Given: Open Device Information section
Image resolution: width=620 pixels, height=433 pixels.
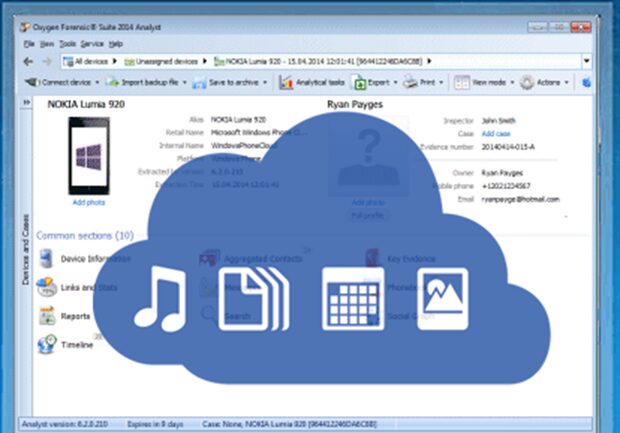Looking at the screenshot, I should (x=84, y=259).
